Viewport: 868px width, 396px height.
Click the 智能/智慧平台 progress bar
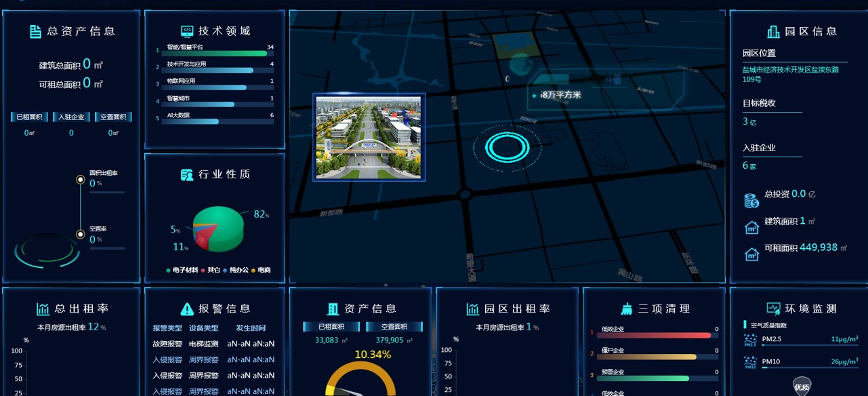[x=214, y=53]
